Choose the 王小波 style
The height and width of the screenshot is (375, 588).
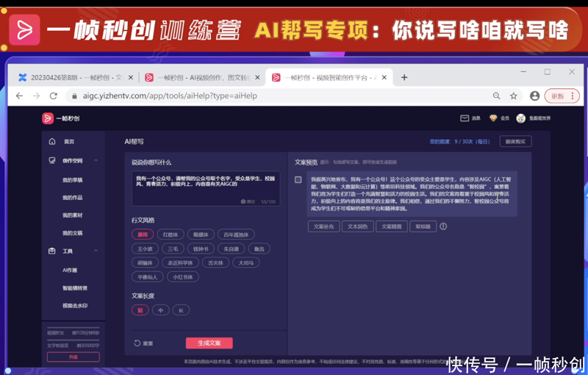pos(145,249)
